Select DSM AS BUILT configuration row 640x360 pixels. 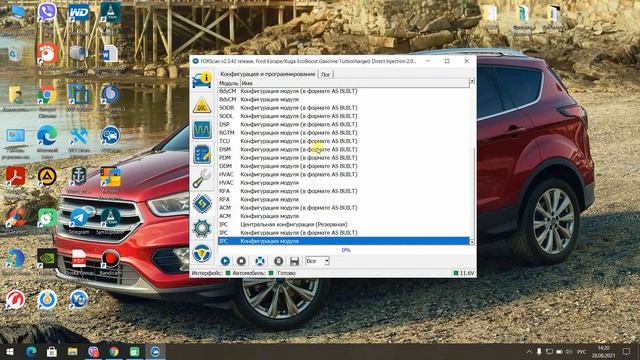pos(344,149)
